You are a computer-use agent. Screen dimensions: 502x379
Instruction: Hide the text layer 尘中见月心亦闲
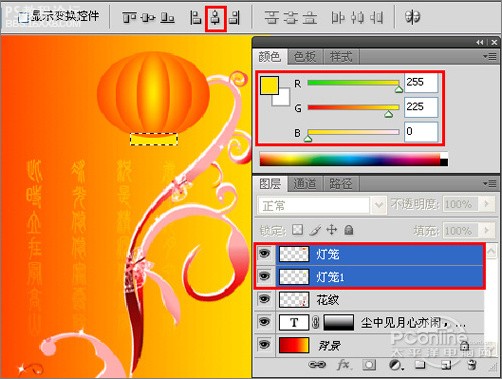[x=265, y=322]
